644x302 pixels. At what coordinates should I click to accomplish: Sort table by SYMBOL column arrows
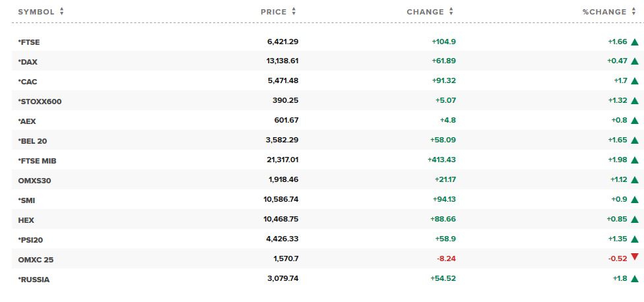[x=61, y=11]
